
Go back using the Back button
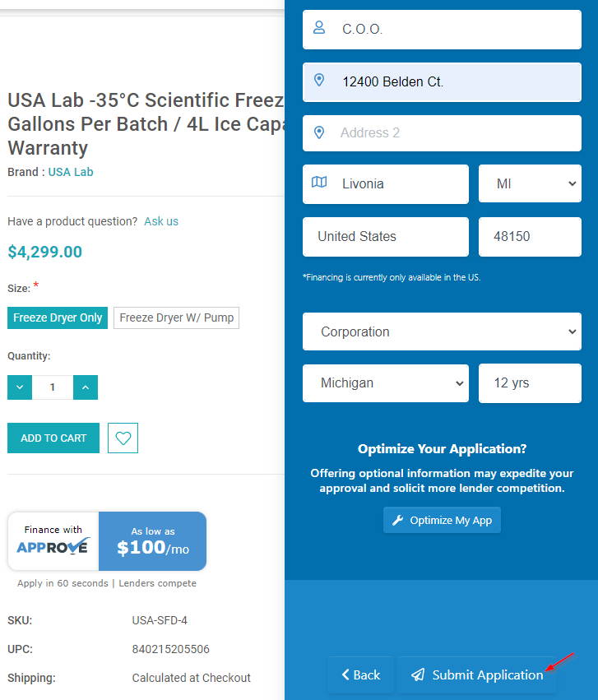click(361, 675)
